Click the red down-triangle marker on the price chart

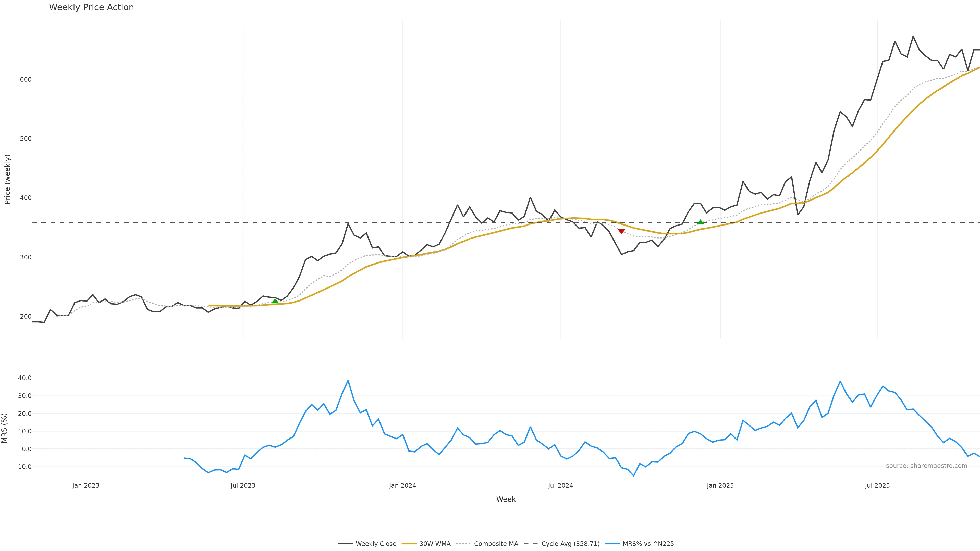click(621, 231)
